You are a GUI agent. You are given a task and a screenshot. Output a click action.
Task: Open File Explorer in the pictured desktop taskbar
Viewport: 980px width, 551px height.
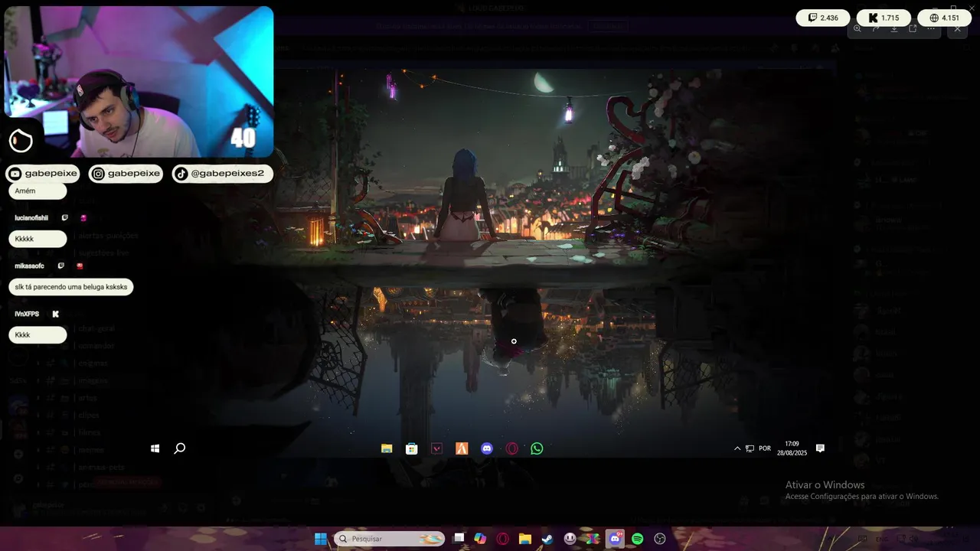pos(387,448)
